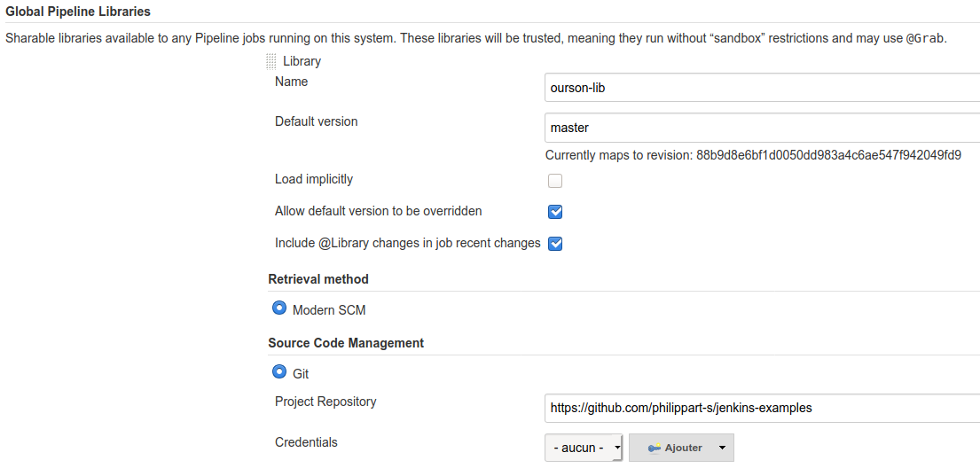The image size is (980, 476).
Task: Click the 'Retrieval method' section heading
Action: [318, 279]
